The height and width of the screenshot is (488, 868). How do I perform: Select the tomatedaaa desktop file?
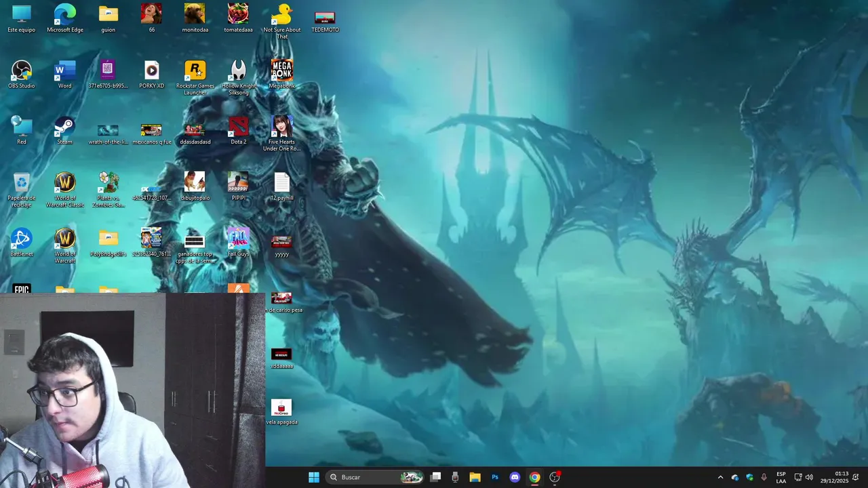(238, 18)
